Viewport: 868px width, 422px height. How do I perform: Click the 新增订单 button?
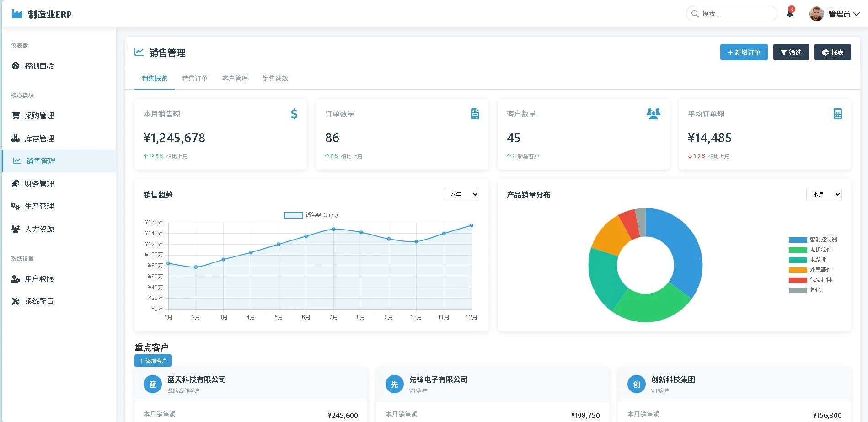[x=744, y=53]
